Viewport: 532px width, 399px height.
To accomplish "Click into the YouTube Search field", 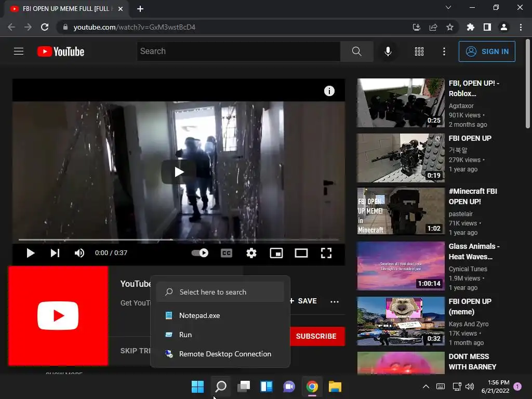I will (238, 51).
